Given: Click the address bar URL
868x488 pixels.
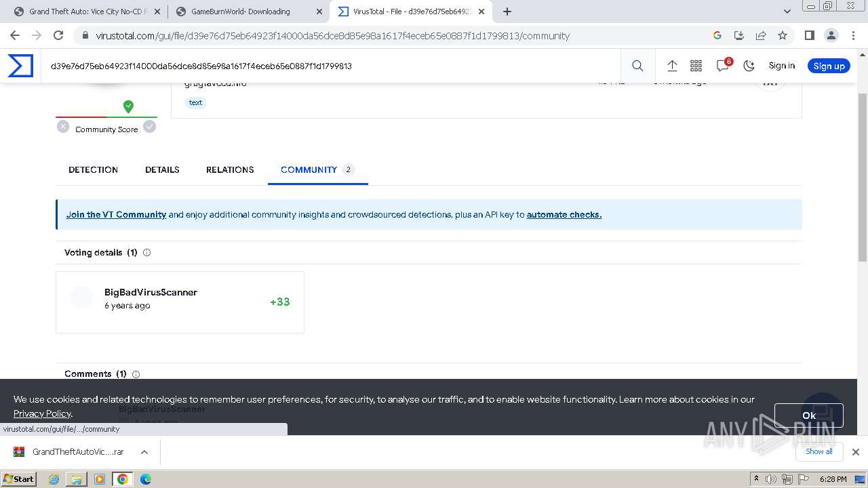Looking at the screenshot, I should (332, 36).
